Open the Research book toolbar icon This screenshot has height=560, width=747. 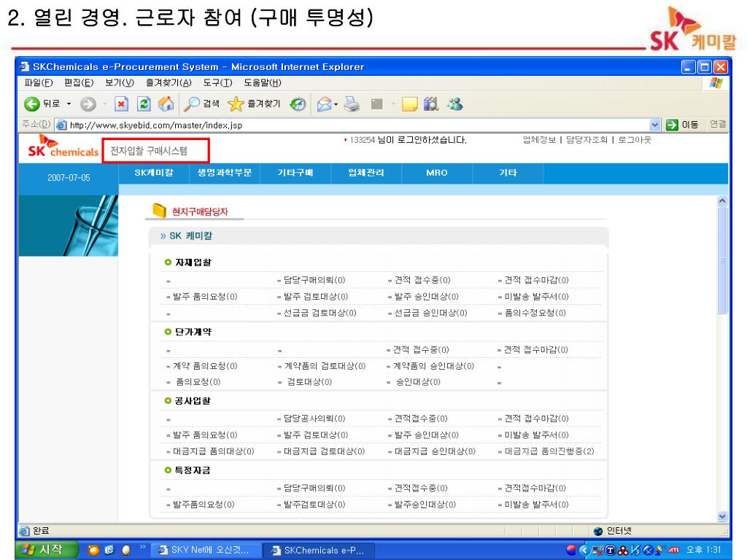[x=431, y=104]
